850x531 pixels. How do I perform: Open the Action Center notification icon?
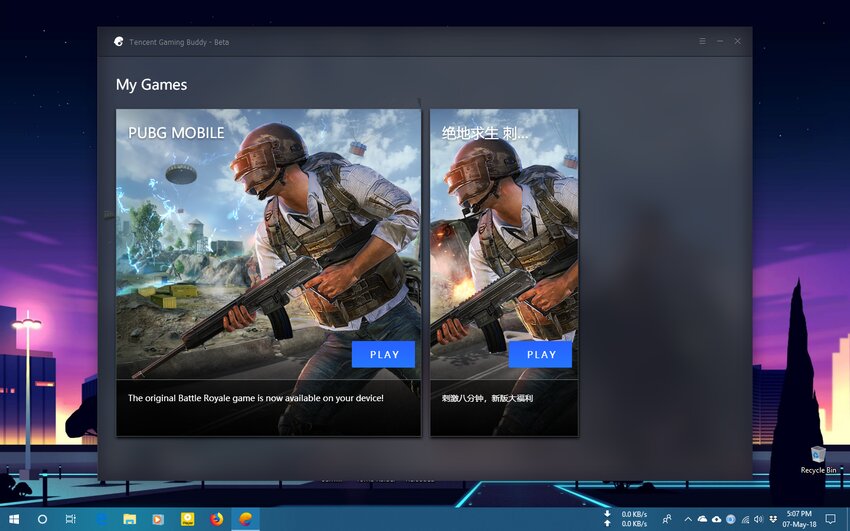pyautogui.click(x=830, y=519)
